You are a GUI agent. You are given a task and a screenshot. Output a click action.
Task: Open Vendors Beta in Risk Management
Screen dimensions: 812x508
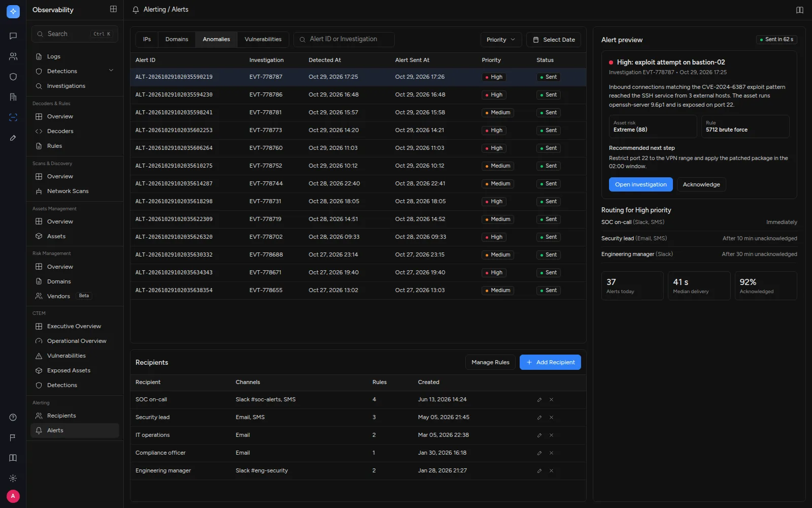[75, 296]
